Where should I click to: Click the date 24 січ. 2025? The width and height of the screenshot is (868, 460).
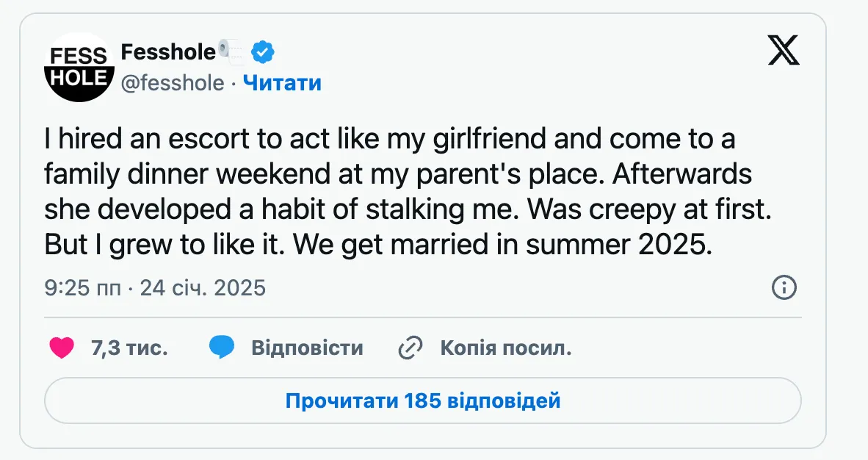pyautogui.click(x=202, y=288)
